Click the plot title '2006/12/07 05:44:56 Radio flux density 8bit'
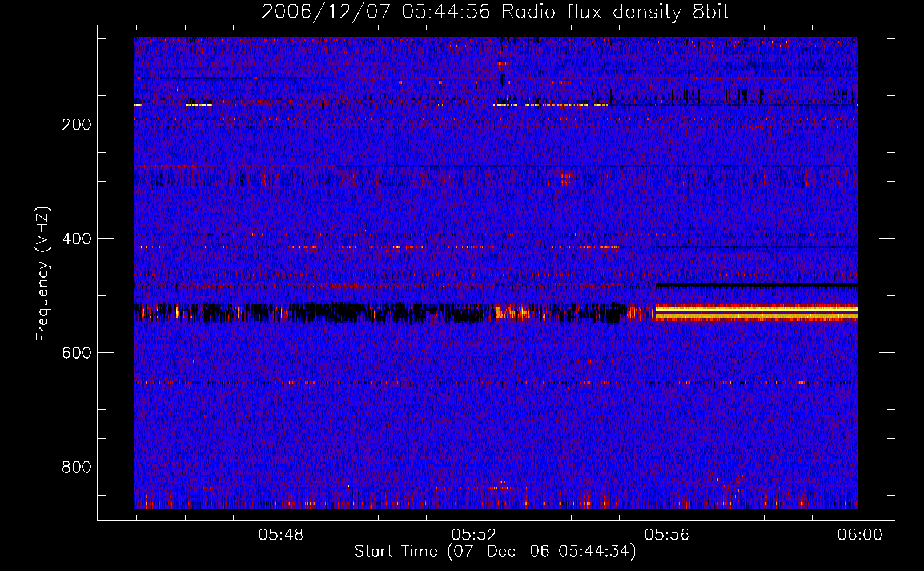Viewport: 924px width, 571px height. [495, 11]
